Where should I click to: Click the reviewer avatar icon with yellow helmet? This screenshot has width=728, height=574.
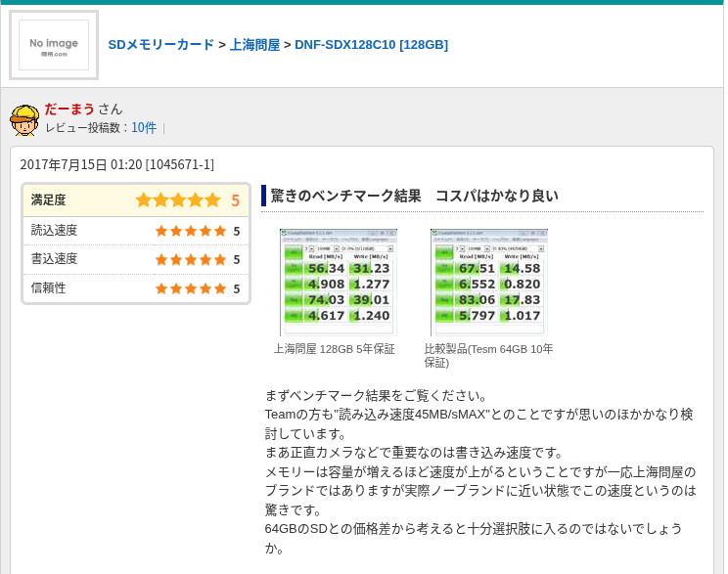click(x=24, y=120)
